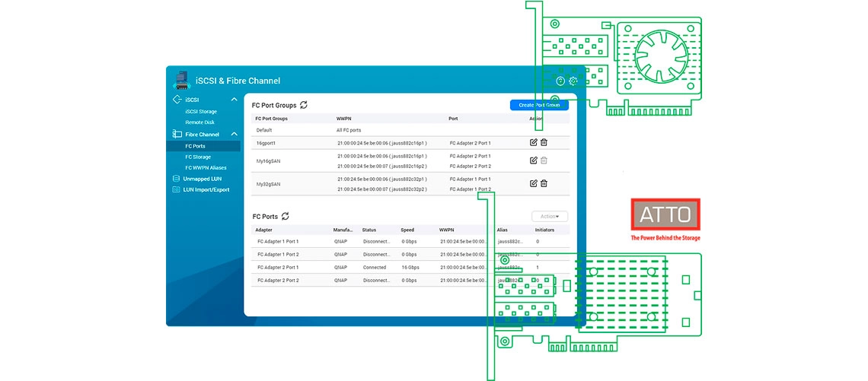Click the Fibre Channel section icon
This screenshot has width=868, height=381.
pos(177,134)
